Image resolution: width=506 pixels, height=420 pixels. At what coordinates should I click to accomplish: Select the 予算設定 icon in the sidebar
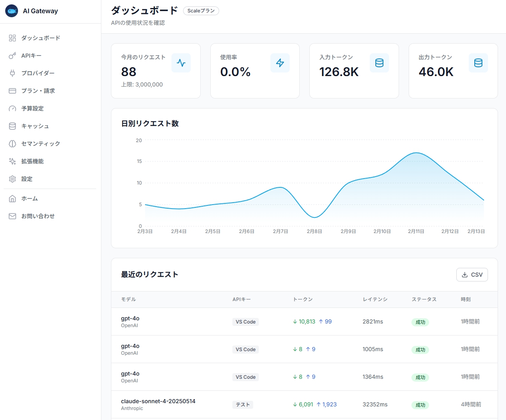coord(12,108)
